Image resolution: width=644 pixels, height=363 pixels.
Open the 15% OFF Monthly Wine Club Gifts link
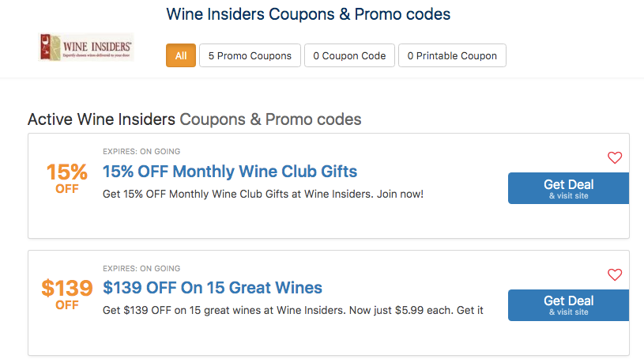tap(230, 172)
